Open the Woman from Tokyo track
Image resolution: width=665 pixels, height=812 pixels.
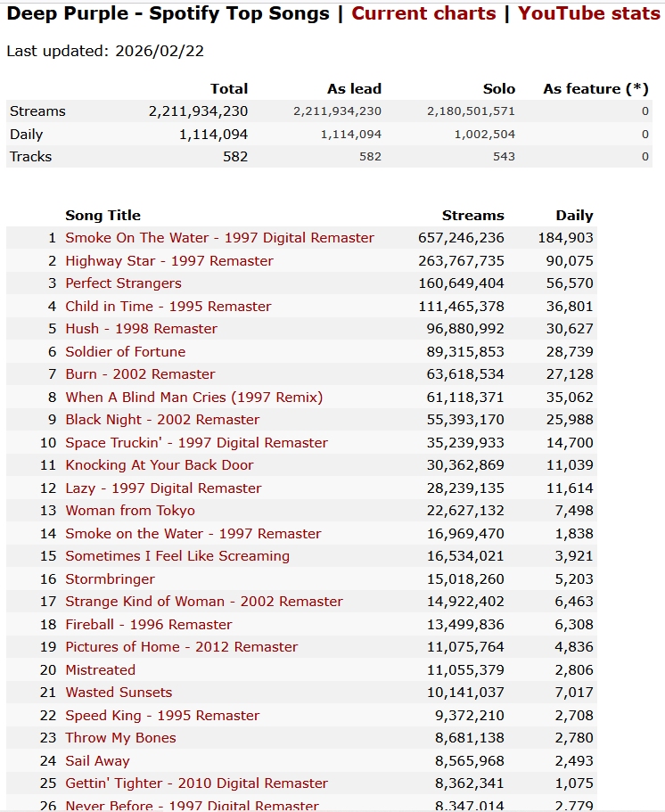coord(130,511)
